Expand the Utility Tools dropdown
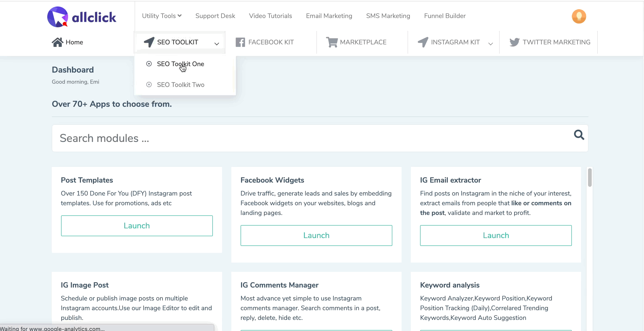The image size is (644, 331). [x=162, y=16]
